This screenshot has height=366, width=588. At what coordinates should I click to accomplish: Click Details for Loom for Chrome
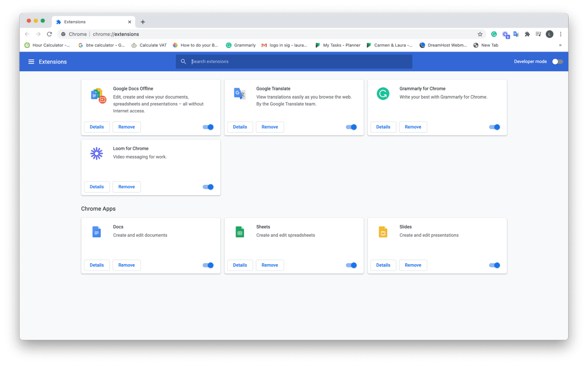[x=97, y=187]
